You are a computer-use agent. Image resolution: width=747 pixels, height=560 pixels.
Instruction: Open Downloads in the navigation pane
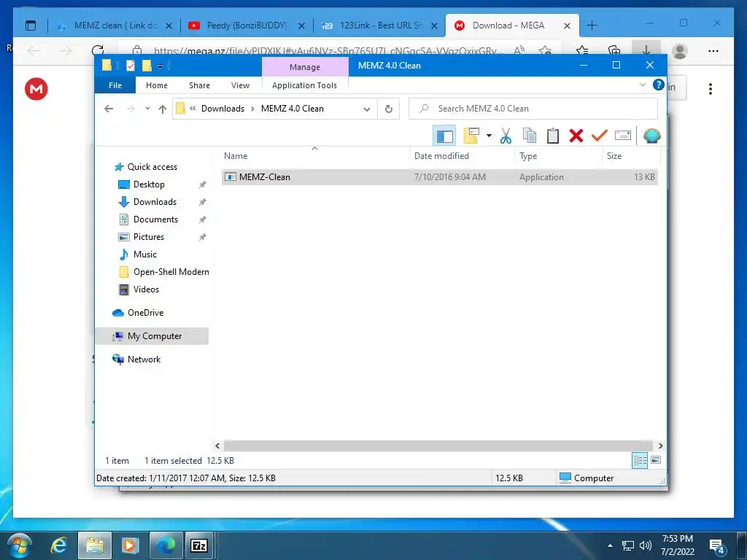pyautogui.click(x=155, y=202)
